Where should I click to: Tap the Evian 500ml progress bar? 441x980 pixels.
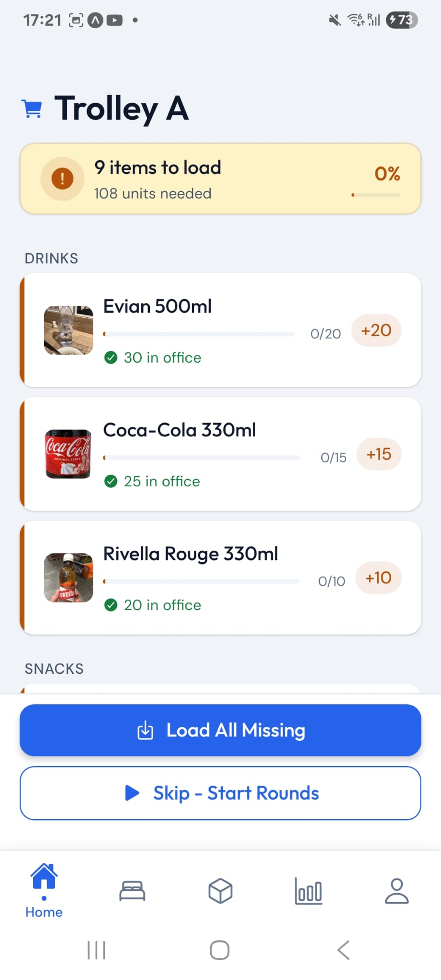click(x=199, y=334)
